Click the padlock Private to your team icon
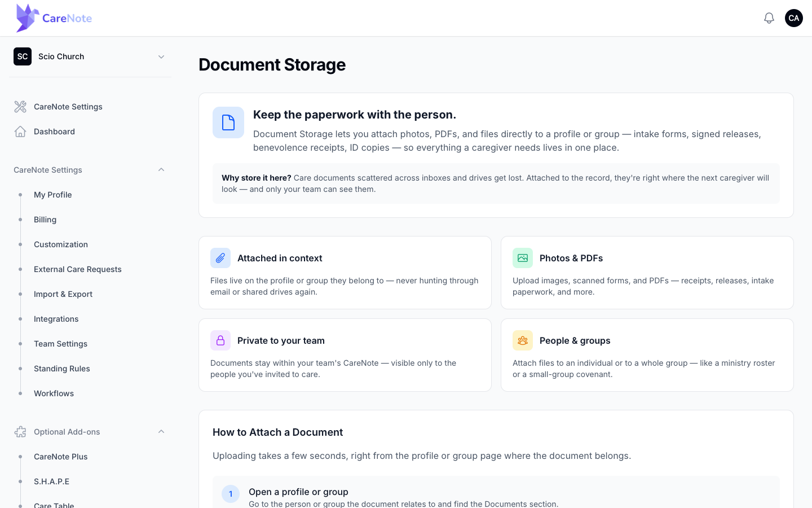Viewport: 812px width, 508px height. point(220,340)
